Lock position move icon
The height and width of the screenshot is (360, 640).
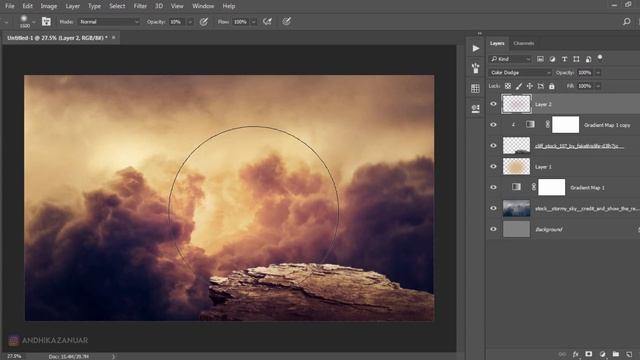(x=529, y=86)
